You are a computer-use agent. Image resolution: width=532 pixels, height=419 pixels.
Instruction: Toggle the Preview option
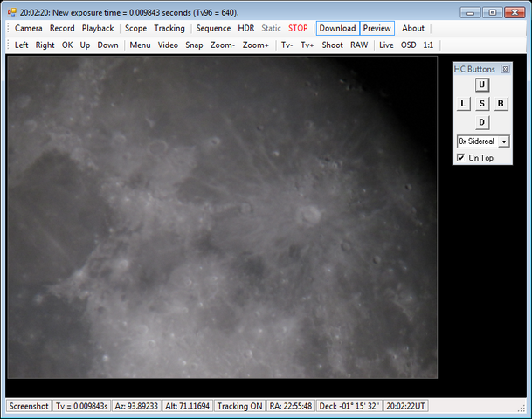click(377, 28)
